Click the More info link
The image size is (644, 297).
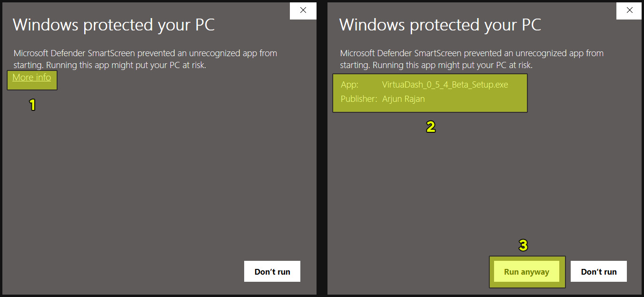coord(32,78)
